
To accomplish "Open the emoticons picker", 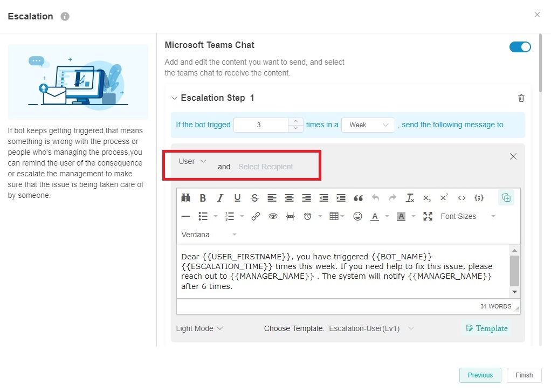I will [357, 216].
